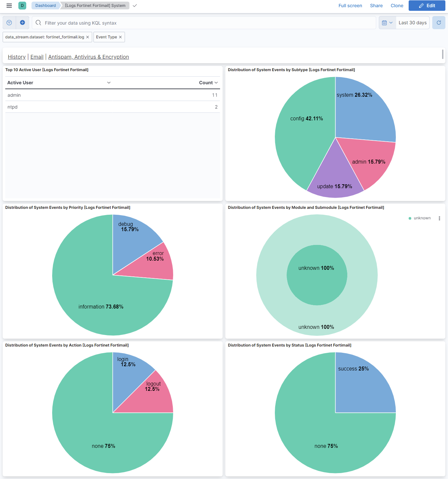
Task: Open the "Active User" column dropdown
Action: (109, 83)
